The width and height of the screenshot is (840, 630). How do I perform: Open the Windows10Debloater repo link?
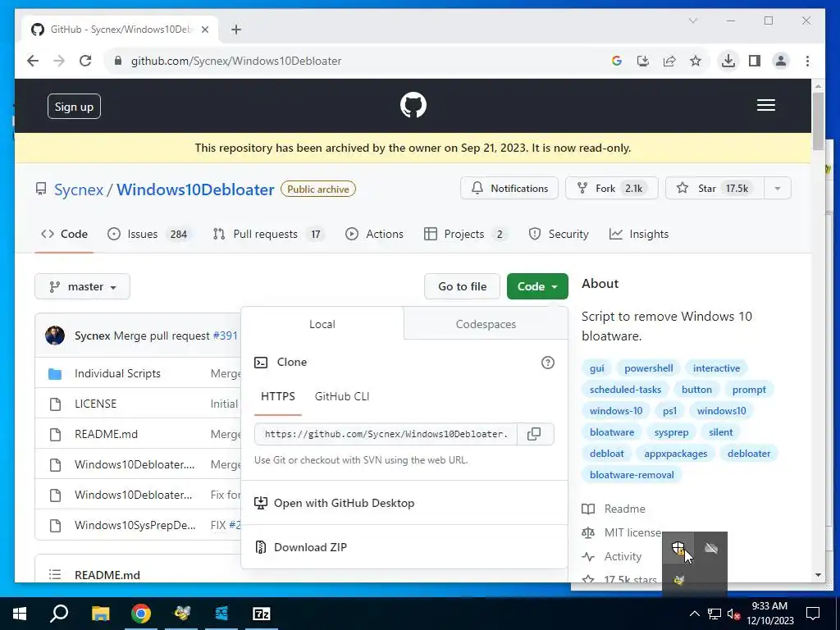[x=195, y=189]
